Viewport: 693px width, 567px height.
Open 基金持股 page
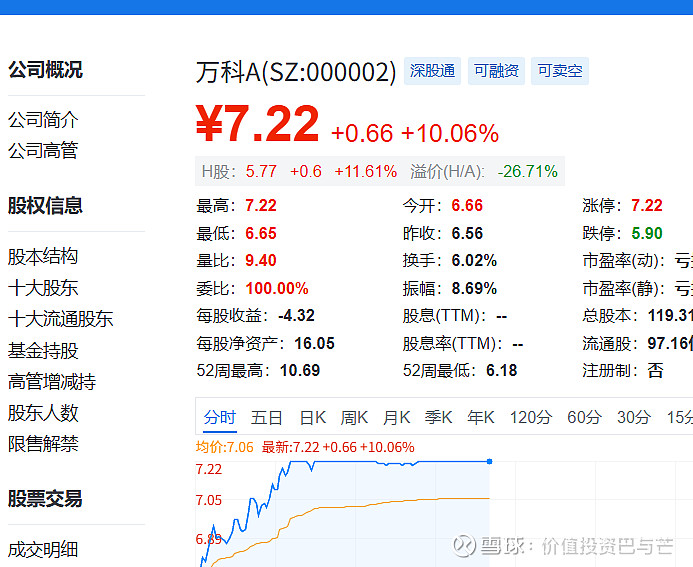click(x=43, y=351)
